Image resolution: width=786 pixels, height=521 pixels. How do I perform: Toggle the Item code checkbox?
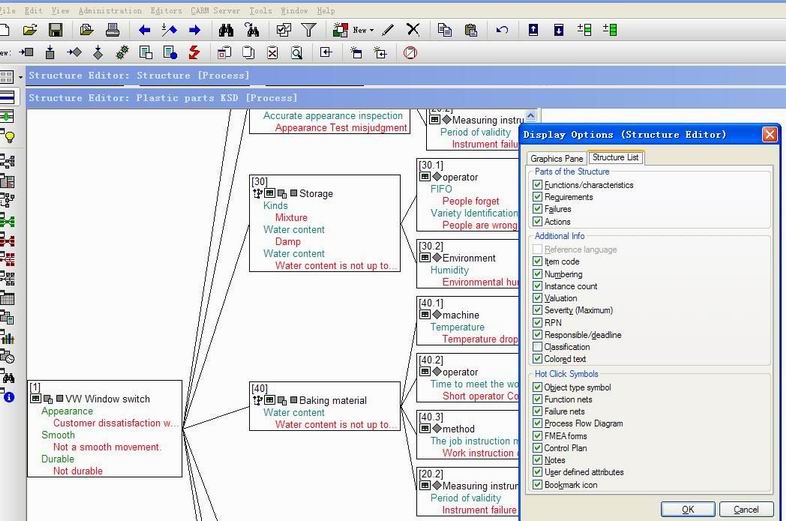537,261
